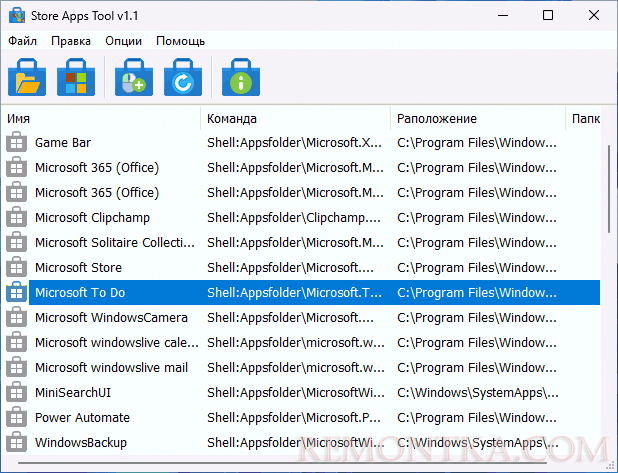Screen dimensions: 618x473
Task: Click the Shell:Appsfolder\Microsoft.T... command cell
Action: pos(294,292)
